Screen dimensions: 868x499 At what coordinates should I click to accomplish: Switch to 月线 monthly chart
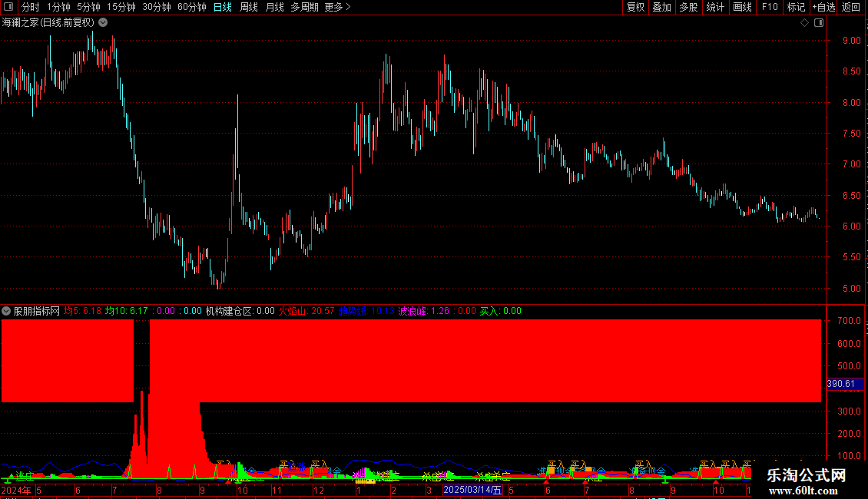(274, 7)
